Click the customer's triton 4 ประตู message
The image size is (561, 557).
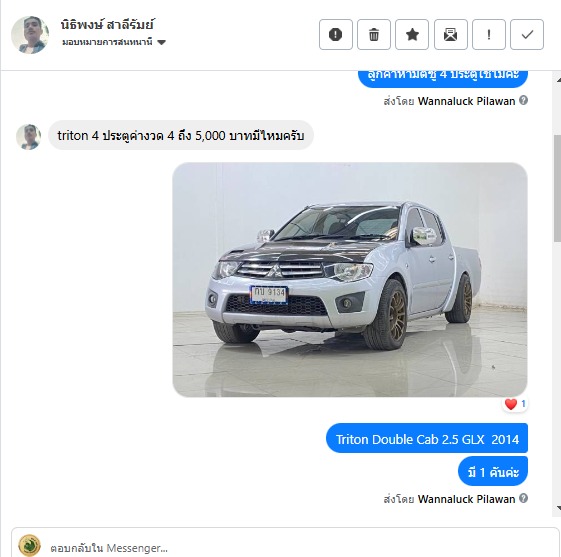click(x=181, y=136)
